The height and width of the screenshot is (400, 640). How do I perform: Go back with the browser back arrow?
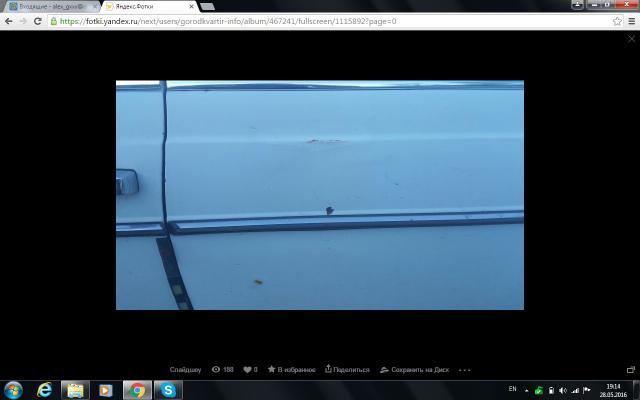[8, 20]
